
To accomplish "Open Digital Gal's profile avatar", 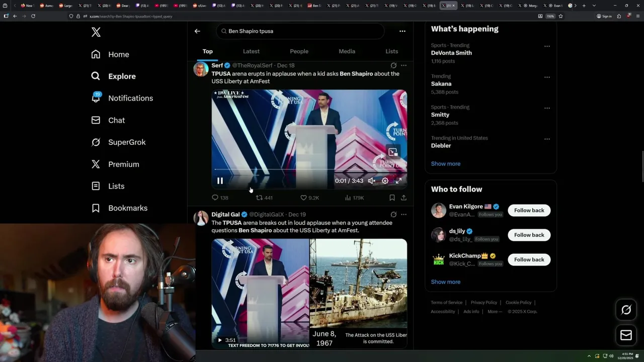I will click(201, 218).
